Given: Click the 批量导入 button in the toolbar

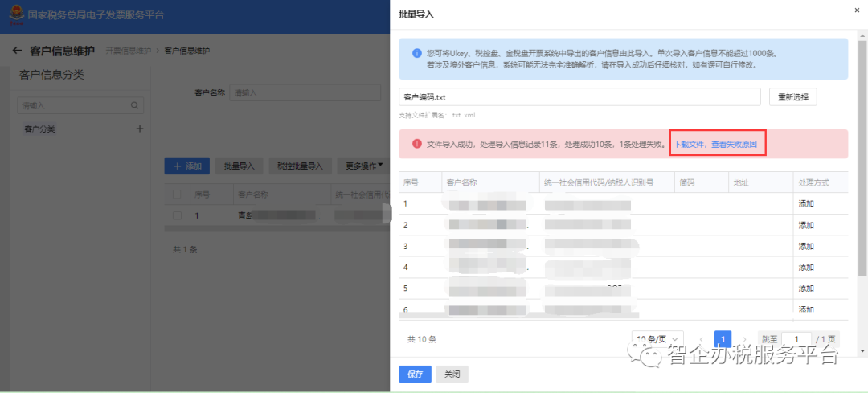Looking at the screenshot, I should pos(240,166).
